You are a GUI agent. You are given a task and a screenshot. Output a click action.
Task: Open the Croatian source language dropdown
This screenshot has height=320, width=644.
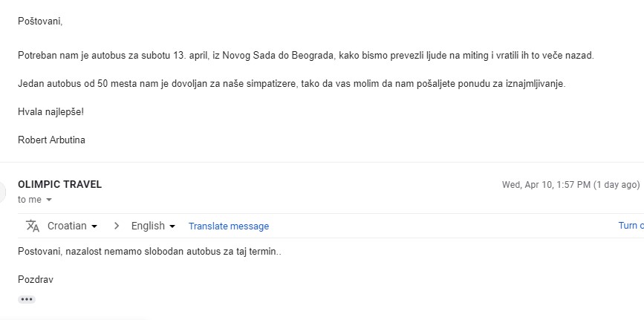pyautogui.click(x=72, y=226)
